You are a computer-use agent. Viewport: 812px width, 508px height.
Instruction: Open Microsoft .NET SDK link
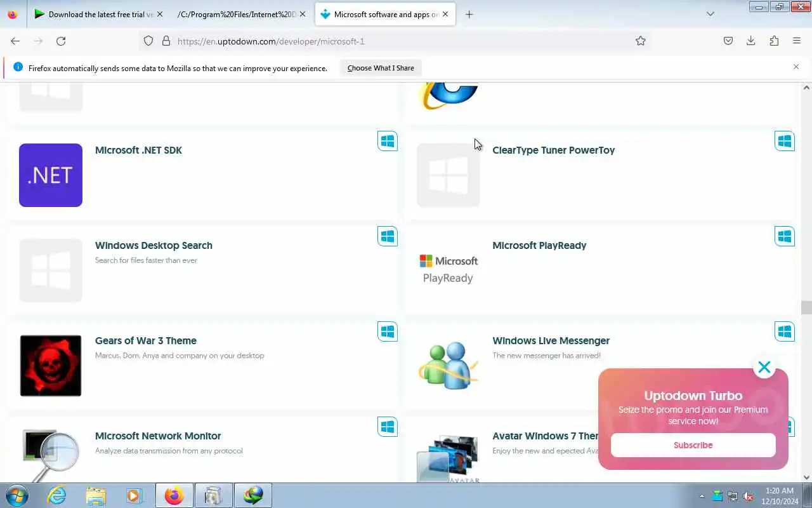point(138,150)
